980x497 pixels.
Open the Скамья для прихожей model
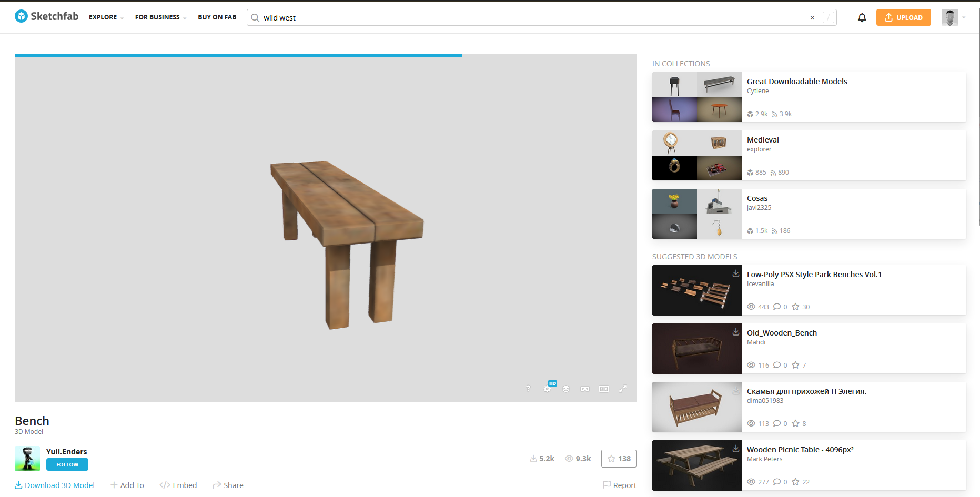pyautogui.click(x=809, y=407)
